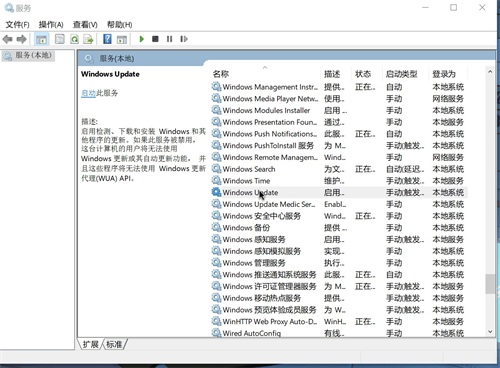This screenshot has width=500, height=368.
Task: Click gear icon of Wired AutoConfig row
Action: 216,333
